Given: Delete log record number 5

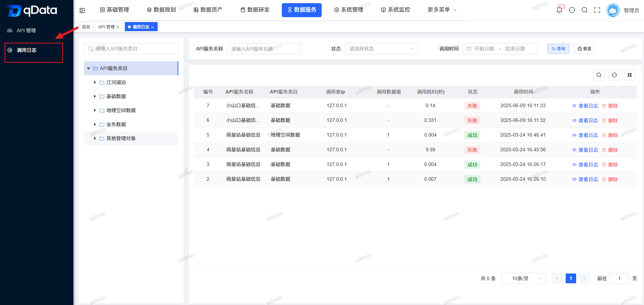Looking at the screenshot, I should click(x=610, y=135).
